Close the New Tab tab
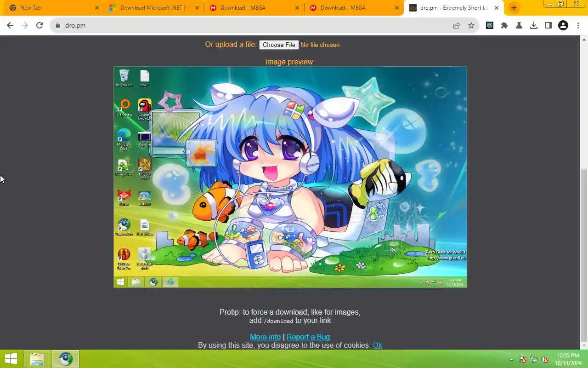The height and width of the screenshot is (368, 588). tap(96, 8)
